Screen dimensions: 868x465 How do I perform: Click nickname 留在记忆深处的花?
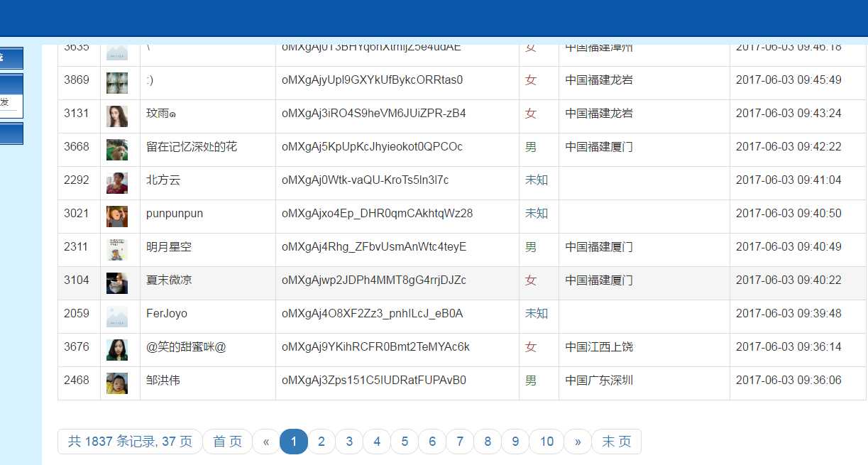coord(192,146)
